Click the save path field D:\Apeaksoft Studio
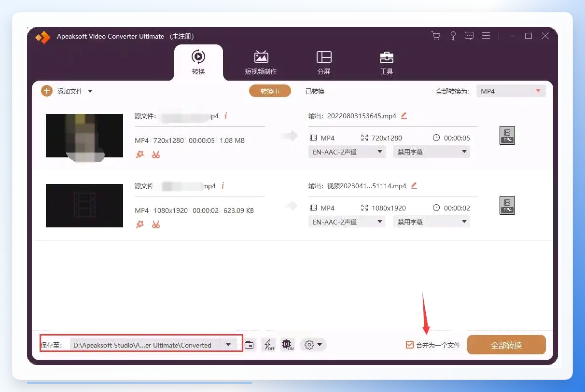 [145, 345]
